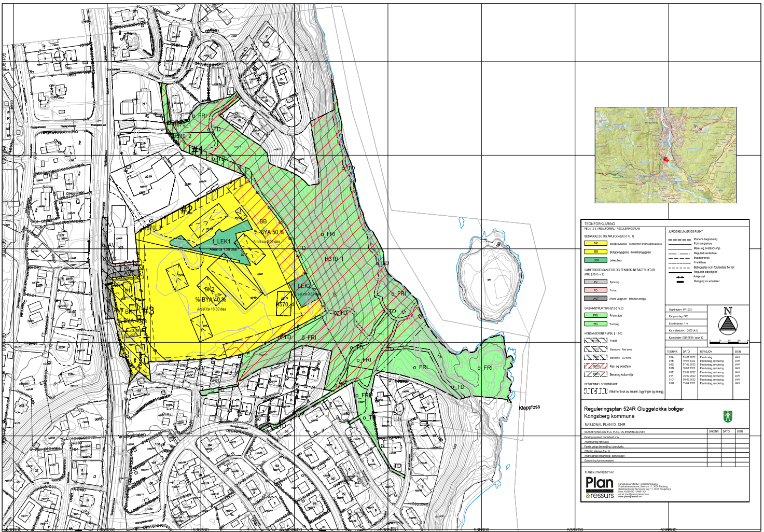764x532 pixels.
Task: Click the '#2' zone marker on map
Action: point(186,209)
